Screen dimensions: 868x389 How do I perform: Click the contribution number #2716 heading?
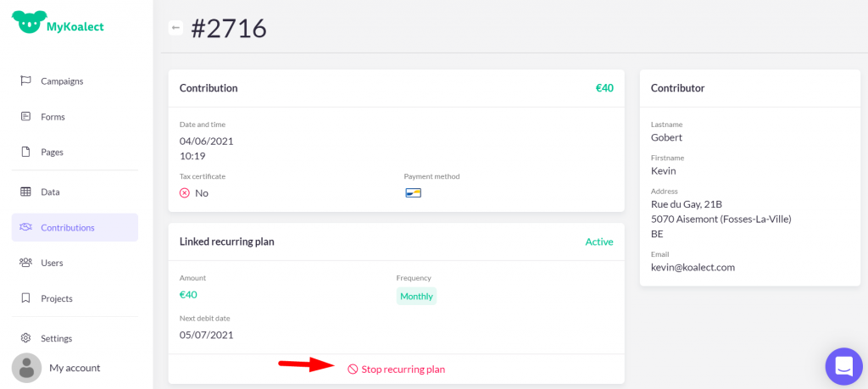[229, 28]
